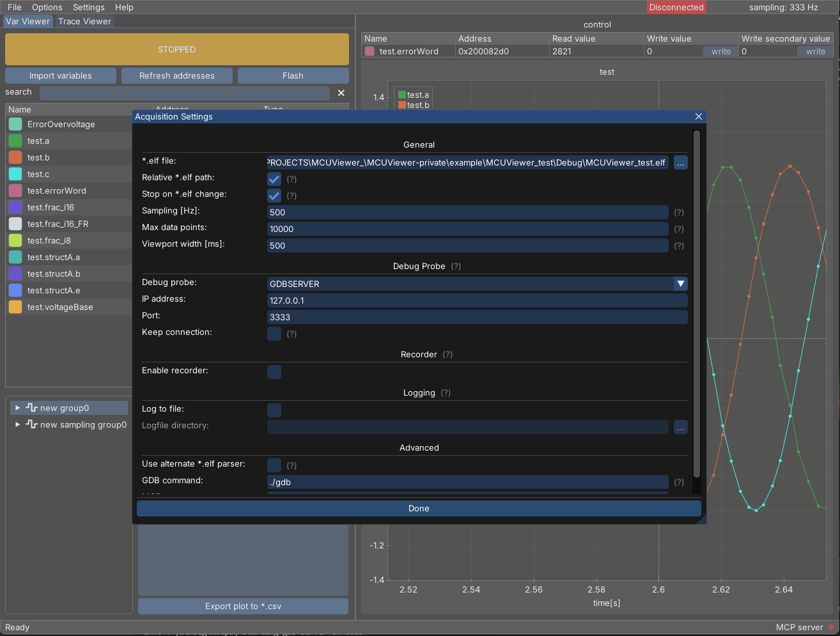Click the help hint next to Debug Probe
840x636 pixels.
[456, 267]
